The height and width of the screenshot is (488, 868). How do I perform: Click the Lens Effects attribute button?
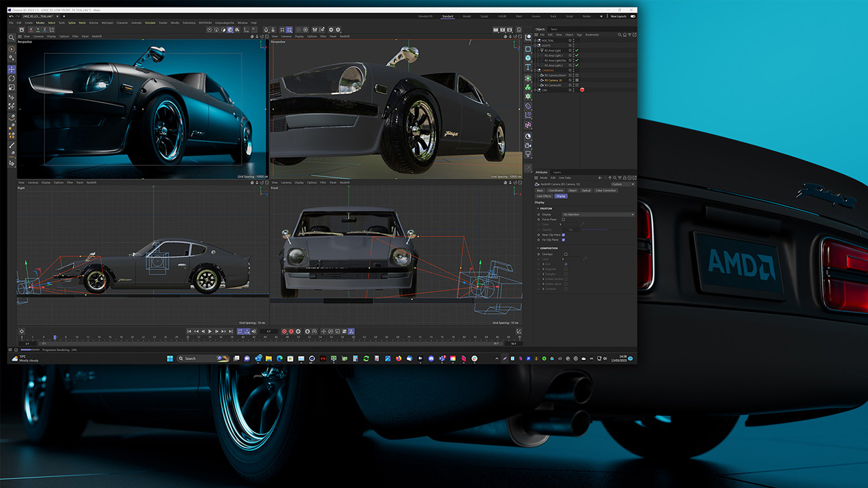coord(544,196)
